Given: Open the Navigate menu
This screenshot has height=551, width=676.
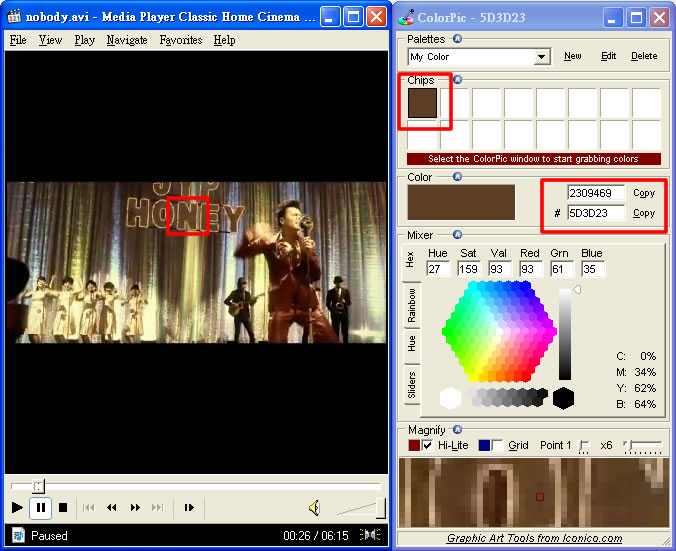Looking at the screenshot, I should click(127, 40).
